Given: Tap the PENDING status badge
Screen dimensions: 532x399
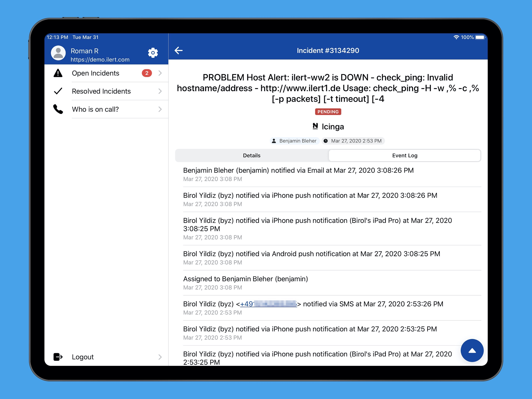Looking at the screenshot, I should tap(328, 112).
